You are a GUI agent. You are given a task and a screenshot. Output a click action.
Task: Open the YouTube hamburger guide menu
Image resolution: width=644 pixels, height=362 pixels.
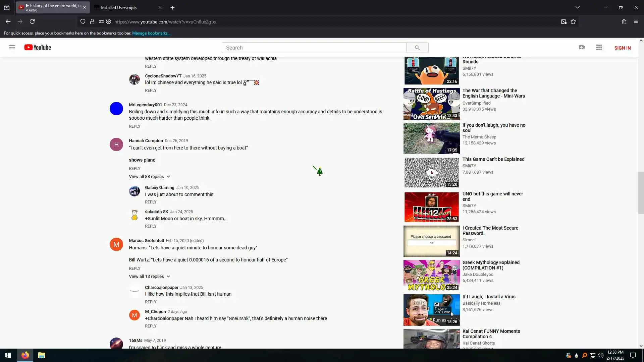(12, 47)
